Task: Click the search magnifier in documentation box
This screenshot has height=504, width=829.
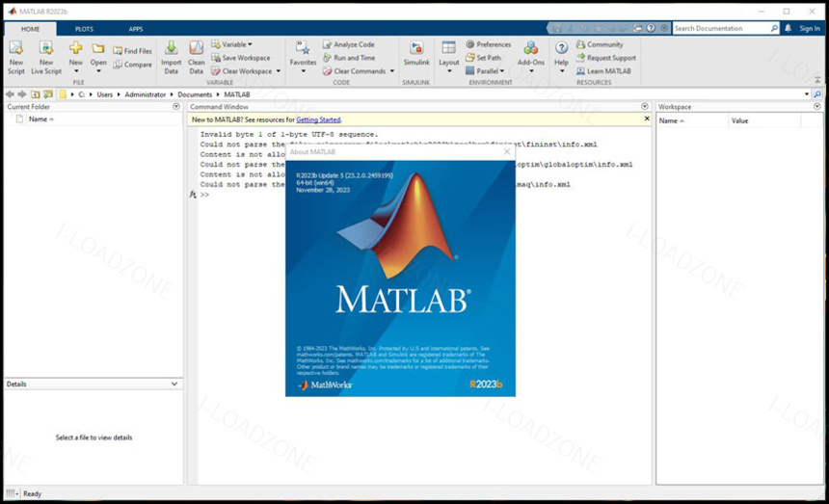Action: (774, 29)
